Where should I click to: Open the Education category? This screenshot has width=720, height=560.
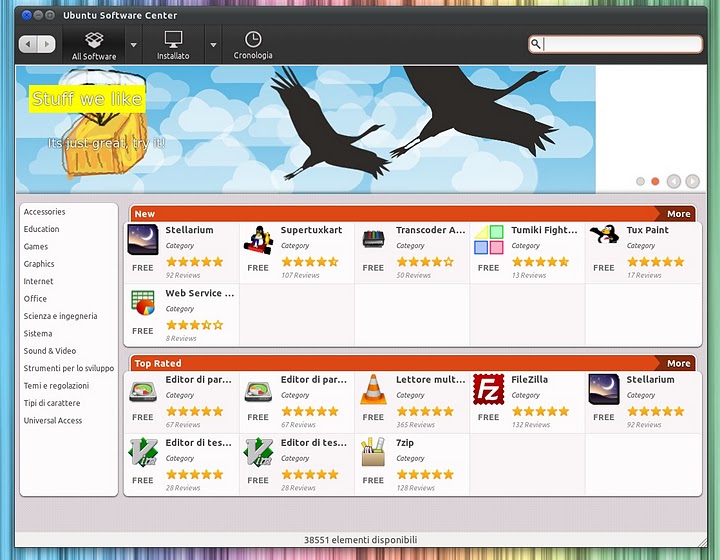pos(41,229)
